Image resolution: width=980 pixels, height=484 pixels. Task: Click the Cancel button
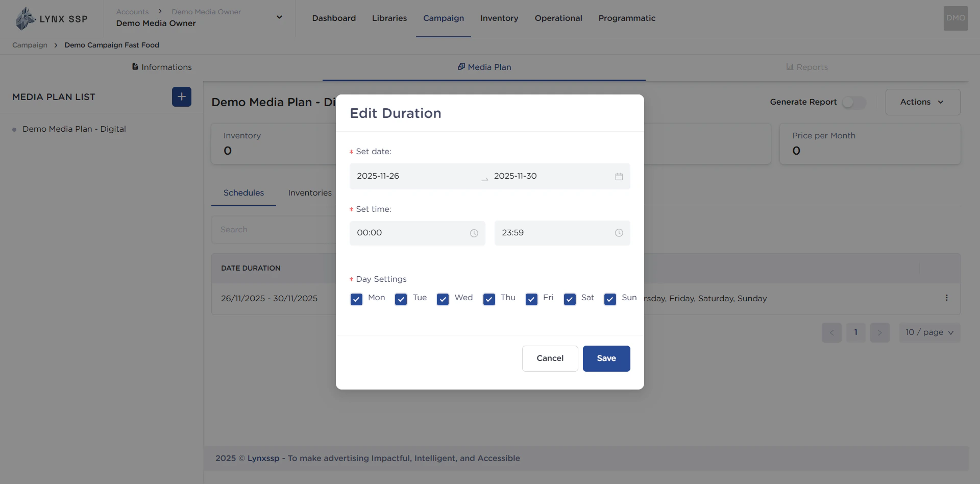tap(550, 358)
